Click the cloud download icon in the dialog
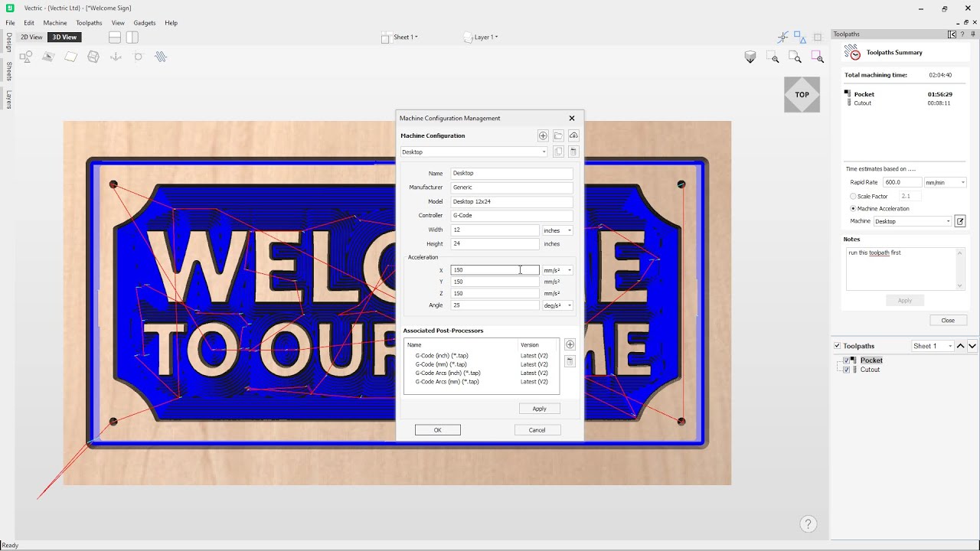Screen dimensions: 980x551 [x=573, y=135]
